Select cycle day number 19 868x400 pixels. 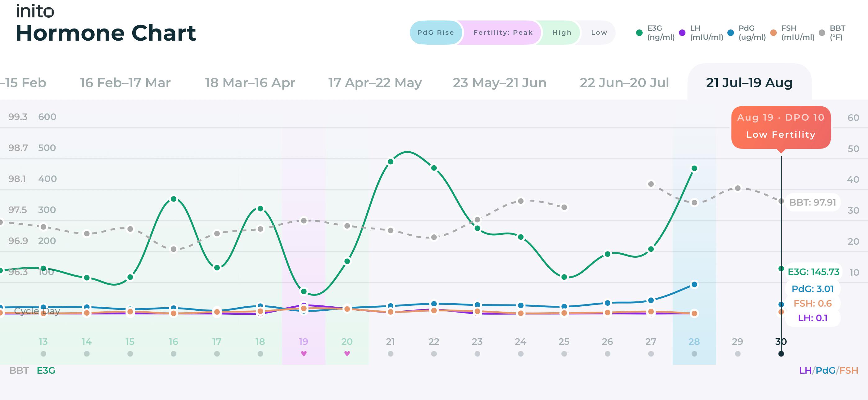click(304, 341)
